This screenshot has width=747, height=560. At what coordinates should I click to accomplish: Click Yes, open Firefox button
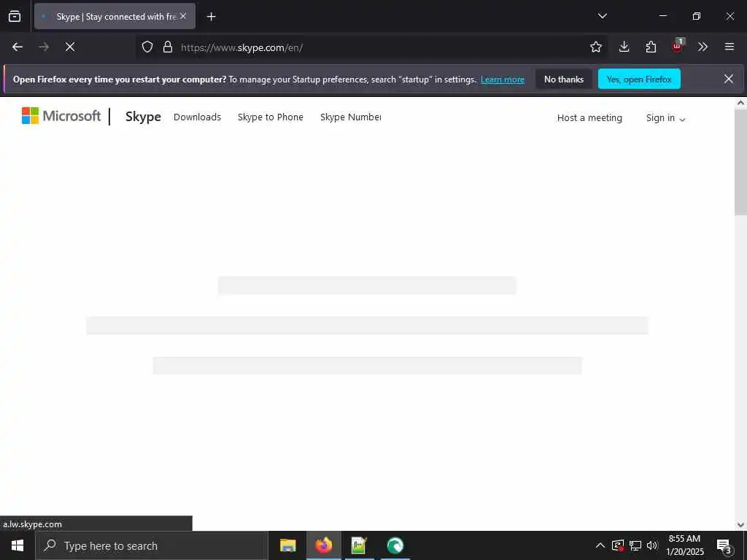click(x=639, y=79)
